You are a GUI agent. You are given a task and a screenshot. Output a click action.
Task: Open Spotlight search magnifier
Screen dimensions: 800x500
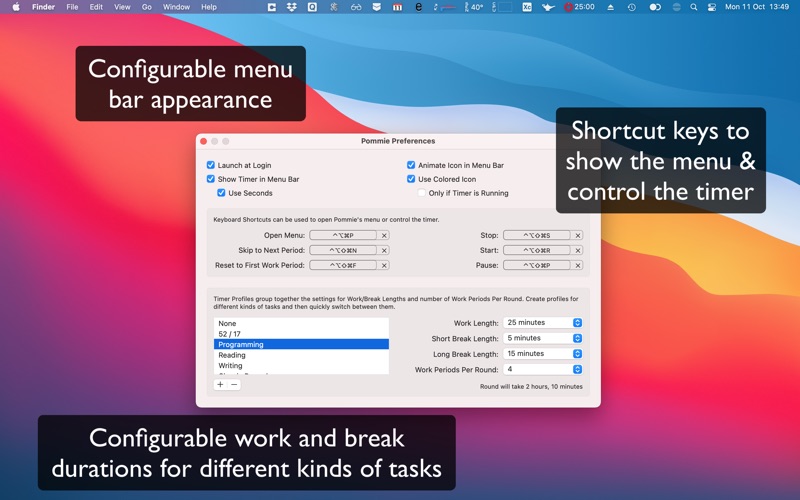[x=693, y=7]
